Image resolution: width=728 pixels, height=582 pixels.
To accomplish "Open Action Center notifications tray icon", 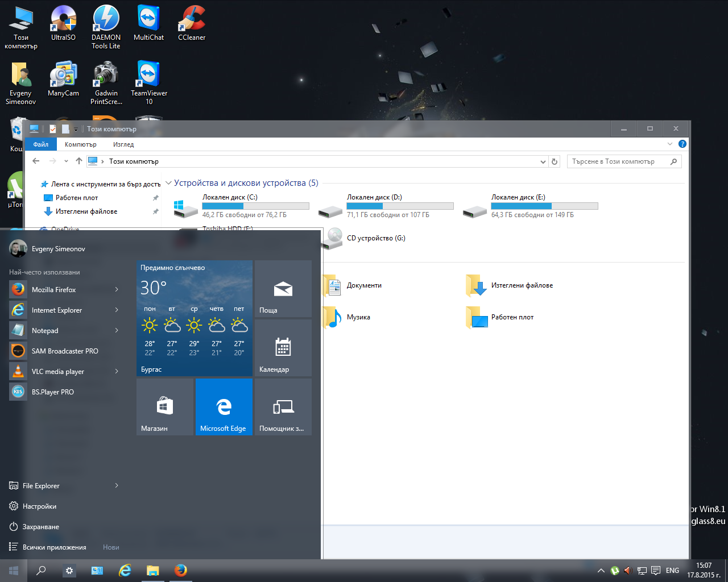I will [x=656, y=571].
